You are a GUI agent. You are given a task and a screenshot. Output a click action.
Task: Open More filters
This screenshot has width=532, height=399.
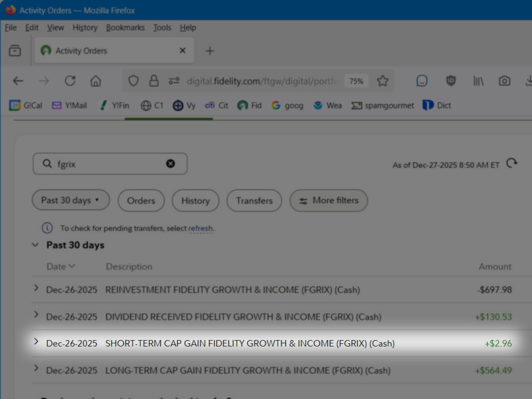tap(329, 201)
